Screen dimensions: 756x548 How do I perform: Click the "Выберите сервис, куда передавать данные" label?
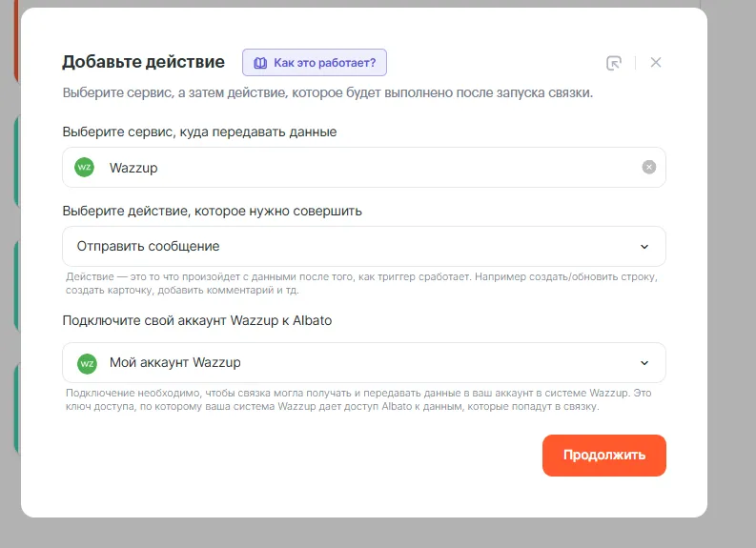pos(199,132)
